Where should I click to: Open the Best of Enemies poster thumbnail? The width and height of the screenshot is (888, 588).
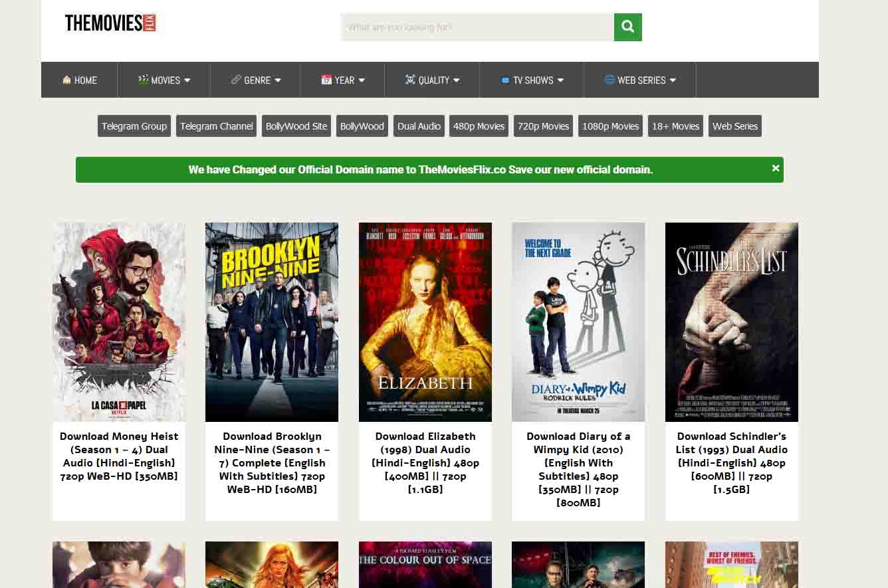(x=732, y=565)
